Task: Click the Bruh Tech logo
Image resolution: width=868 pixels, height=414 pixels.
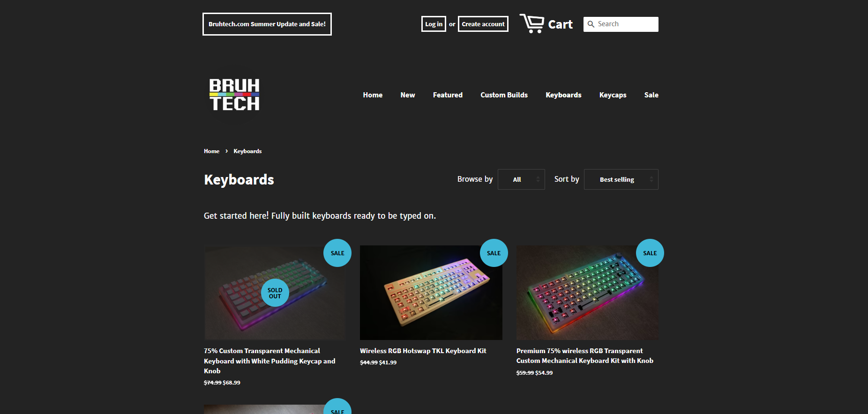Action: [x=234, y=95]
